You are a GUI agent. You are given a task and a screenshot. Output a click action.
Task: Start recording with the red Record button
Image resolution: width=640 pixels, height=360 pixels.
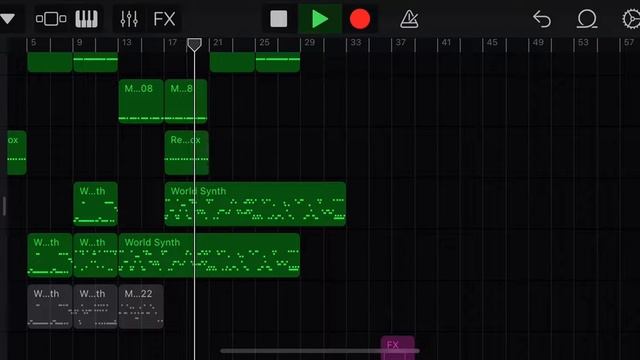point(360,19)
